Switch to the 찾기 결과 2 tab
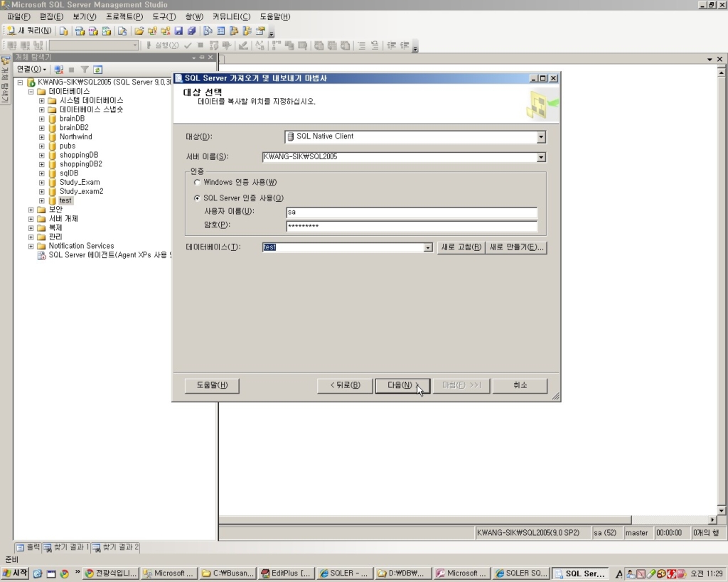 click(x=116, y=548)
